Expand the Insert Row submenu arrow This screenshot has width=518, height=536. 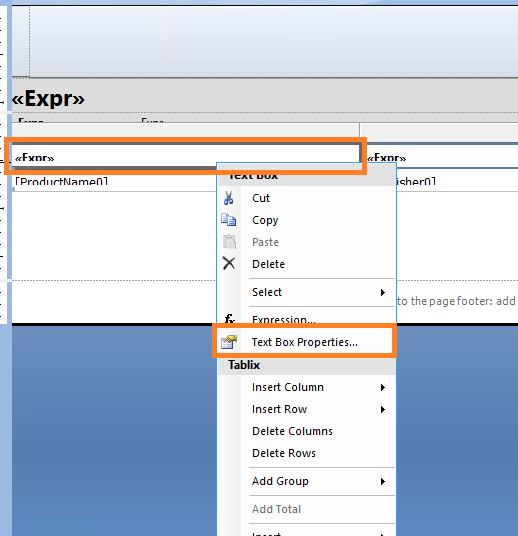[383, 409]
